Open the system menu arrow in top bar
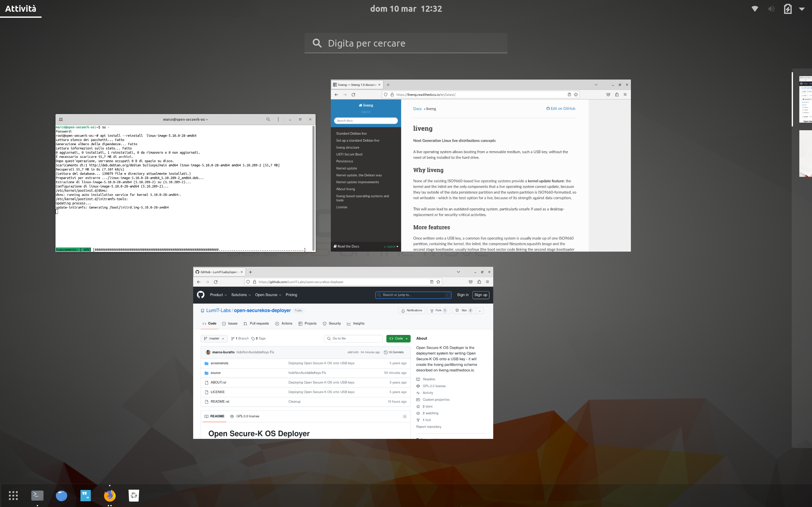The image size is (812, 507). click(x=802, y=9)
